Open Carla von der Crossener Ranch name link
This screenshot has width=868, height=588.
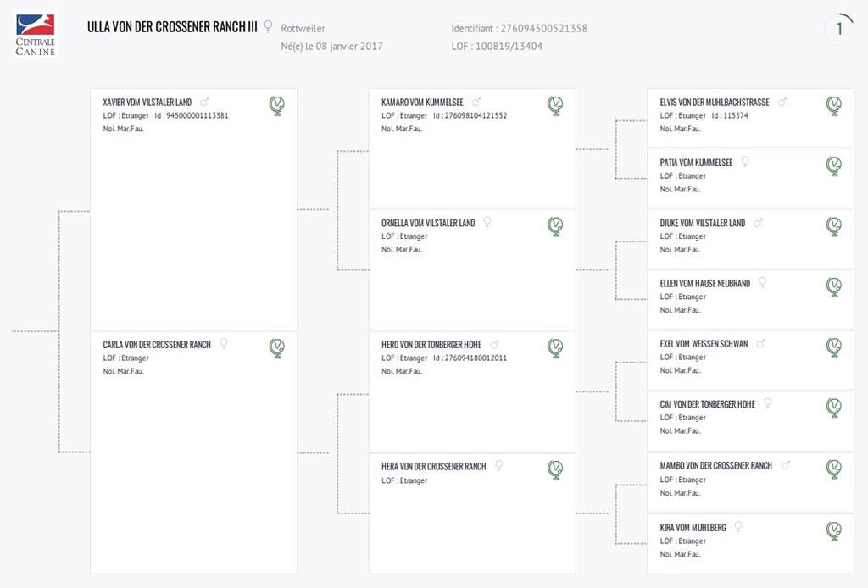tap(157, 345)
